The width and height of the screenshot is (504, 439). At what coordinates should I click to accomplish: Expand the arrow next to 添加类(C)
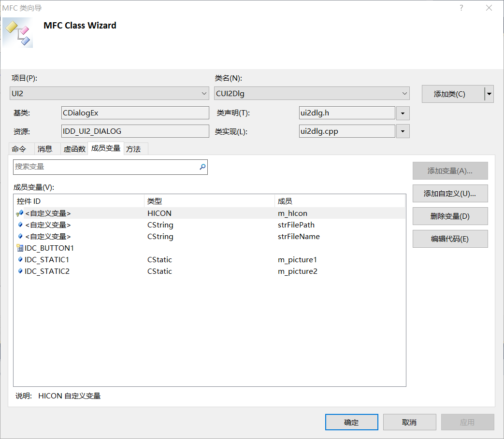pos(489,94)
